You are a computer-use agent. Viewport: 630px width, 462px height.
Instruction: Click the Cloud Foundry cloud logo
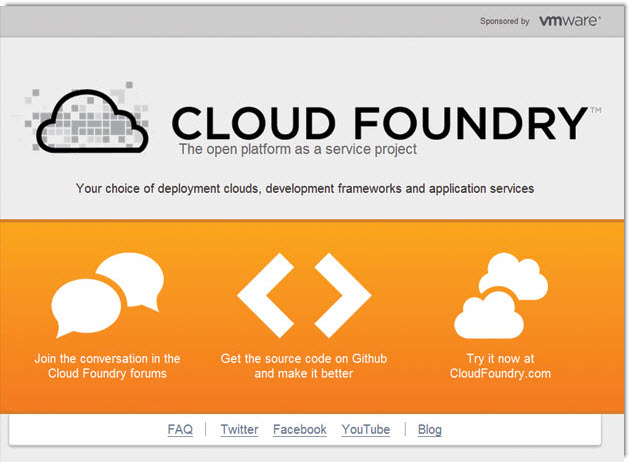click(92, 121)
